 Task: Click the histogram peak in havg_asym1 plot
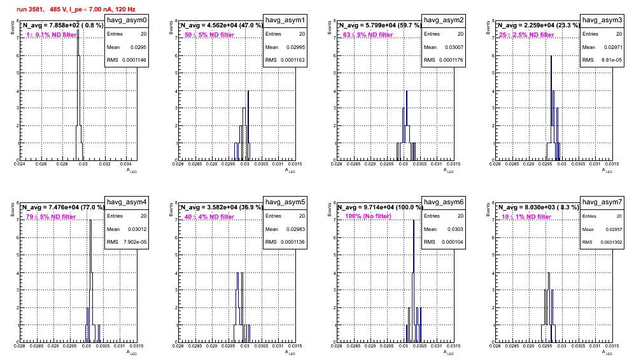(x=248, y=93)
